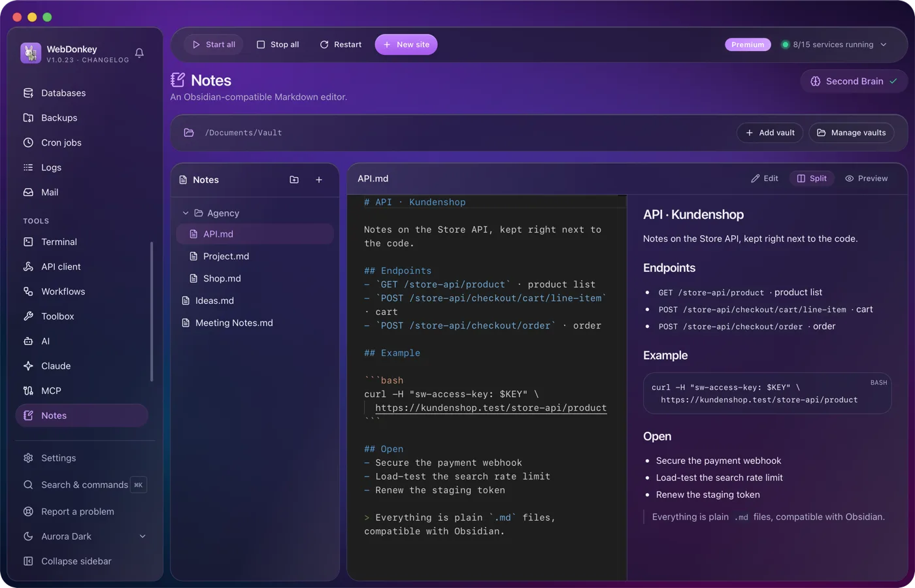Click Add vault button
The height and width of the screenshot is (588, 915).
[x=771, y=133]
